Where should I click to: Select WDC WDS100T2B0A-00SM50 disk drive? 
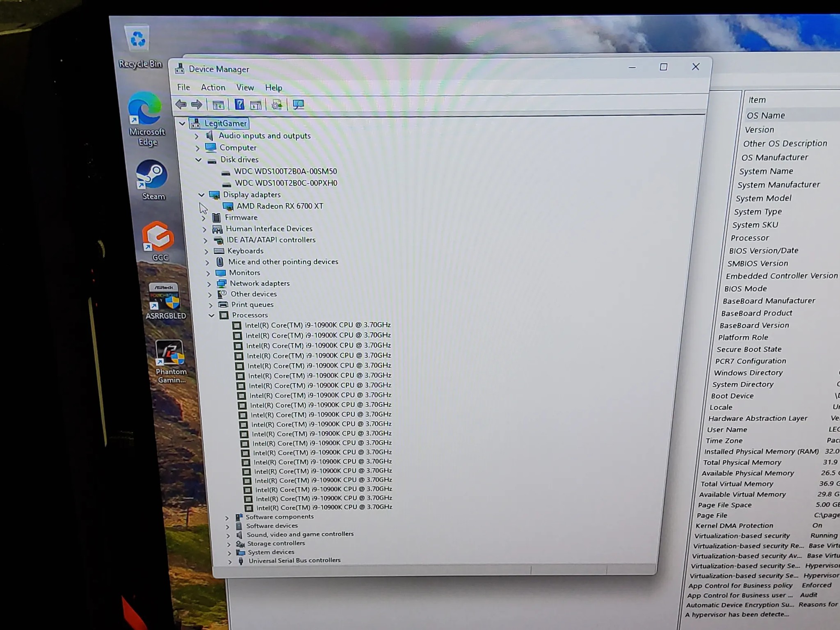(x=285, y=171)
